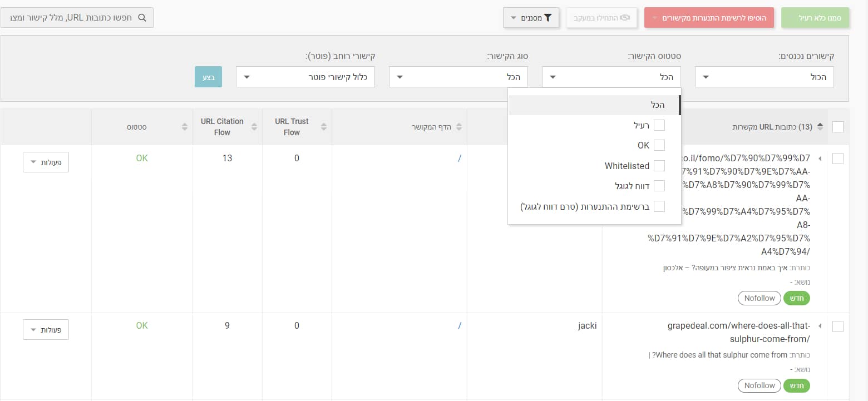Select the checkbox for grapedeal.com row
Viewport: 868px width, 401px height.
[837, 326]
